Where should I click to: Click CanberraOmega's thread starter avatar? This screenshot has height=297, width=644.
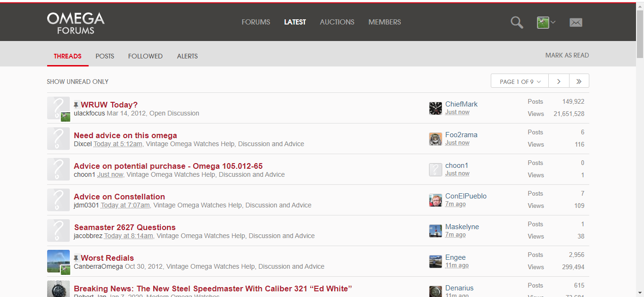[58, 261]
